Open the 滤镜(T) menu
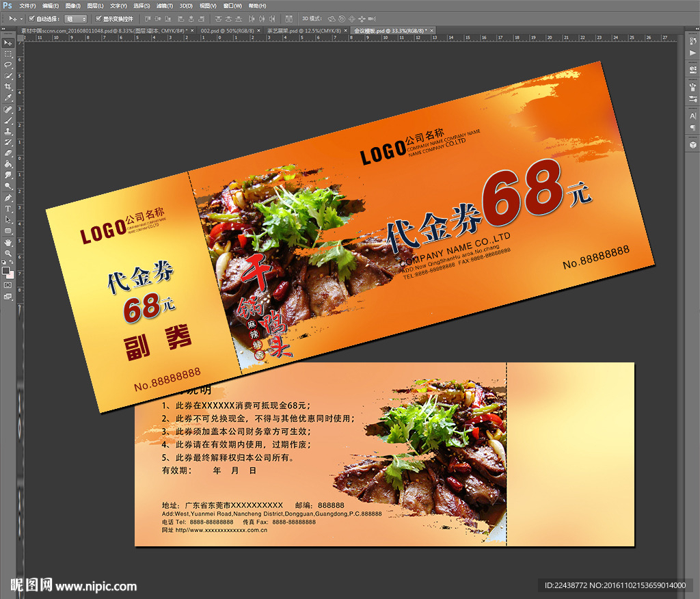 click(165, 5)
